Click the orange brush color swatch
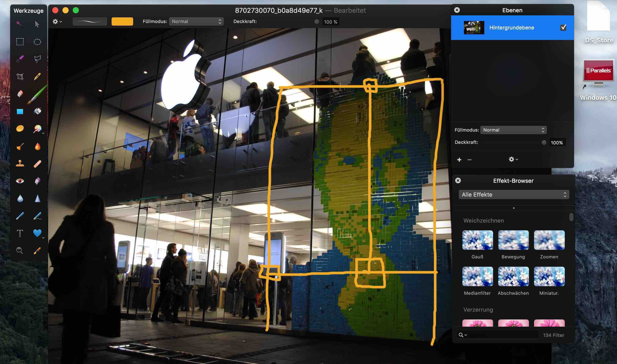The width and height of the screenshot is (617, 364). [x=122, y=22]
